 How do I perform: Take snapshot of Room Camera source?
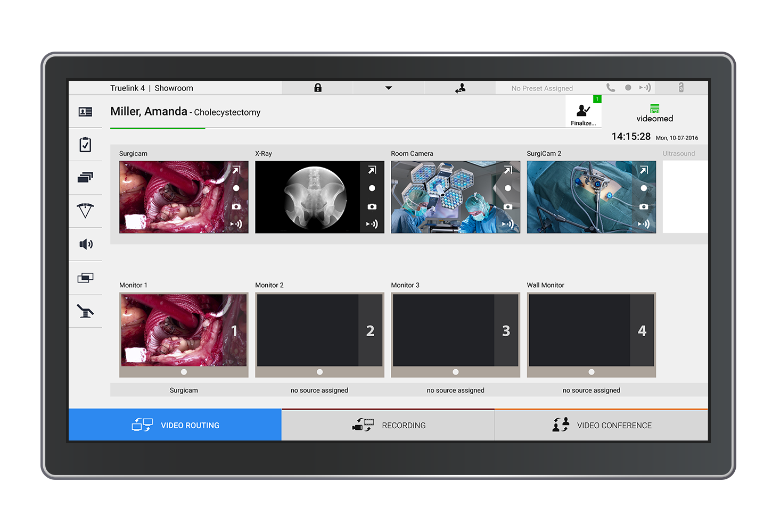pos(508,206)
